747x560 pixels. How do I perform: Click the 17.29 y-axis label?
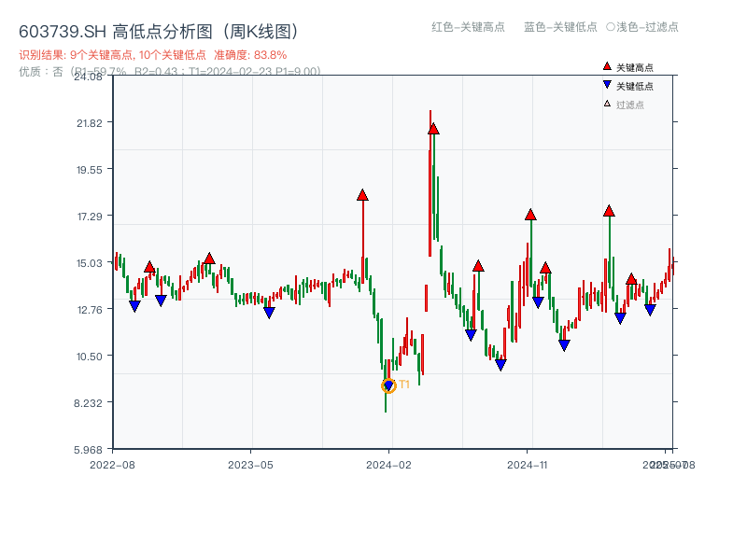click(x=90, y=217)
